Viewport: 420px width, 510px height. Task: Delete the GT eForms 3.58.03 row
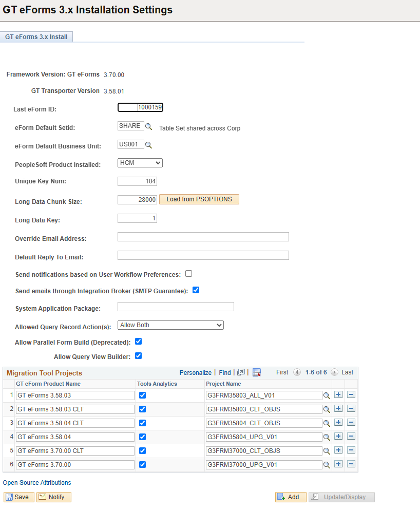pyautogui.click(x=351, y=394)
